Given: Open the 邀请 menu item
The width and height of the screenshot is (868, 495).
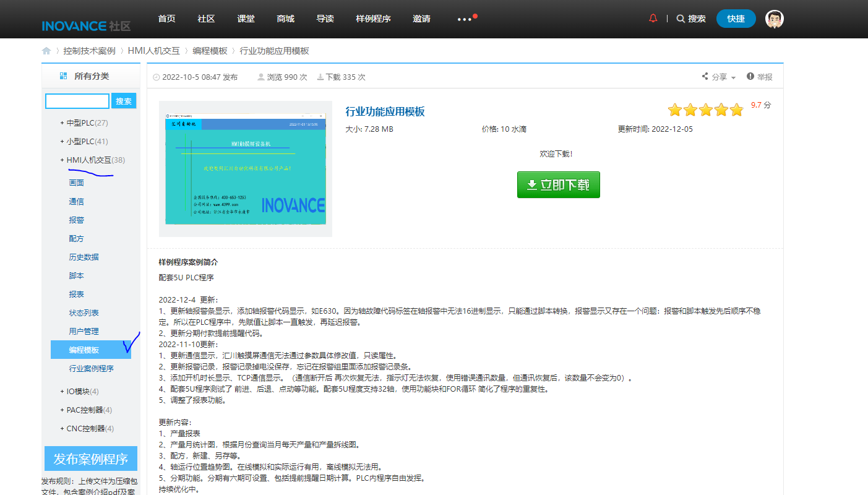Looking at the screenshot, I should pos(422,19).
